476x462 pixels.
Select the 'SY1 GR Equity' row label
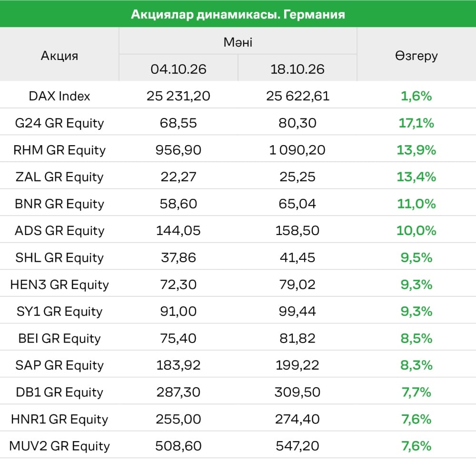[x=59, y=312]
